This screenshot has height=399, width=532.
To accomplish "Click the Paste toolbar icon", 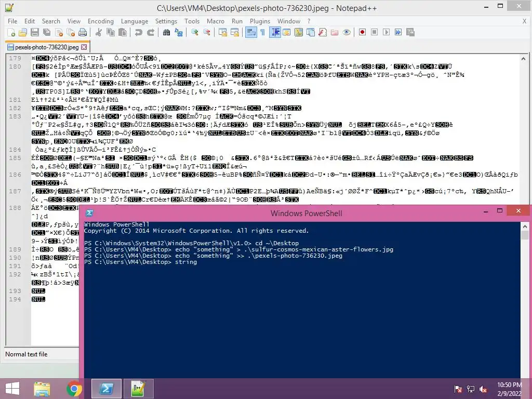I will (x=123, y=32).
